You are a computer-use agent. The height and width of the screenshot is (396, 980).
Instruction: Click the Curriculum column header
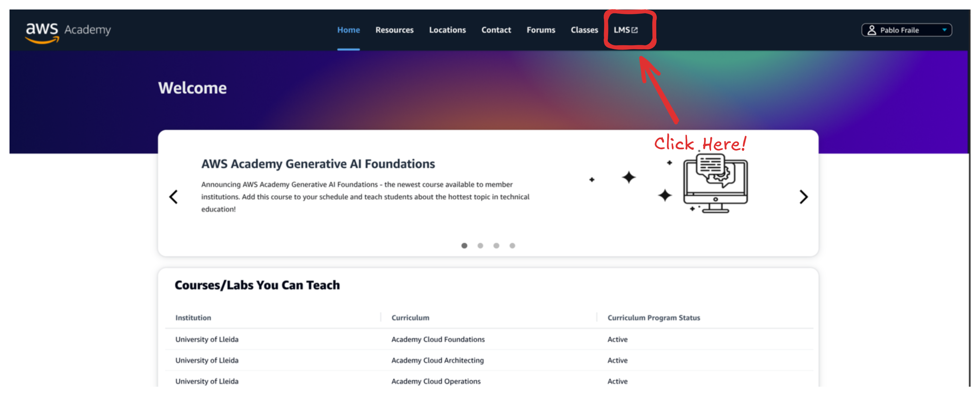(x=410, y=318)
